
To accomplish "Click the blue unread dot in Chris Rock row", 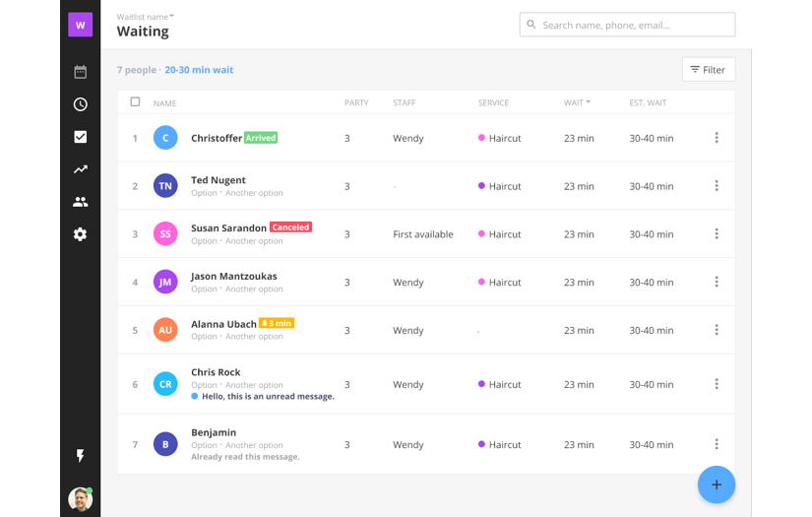I will click(195, 396).
